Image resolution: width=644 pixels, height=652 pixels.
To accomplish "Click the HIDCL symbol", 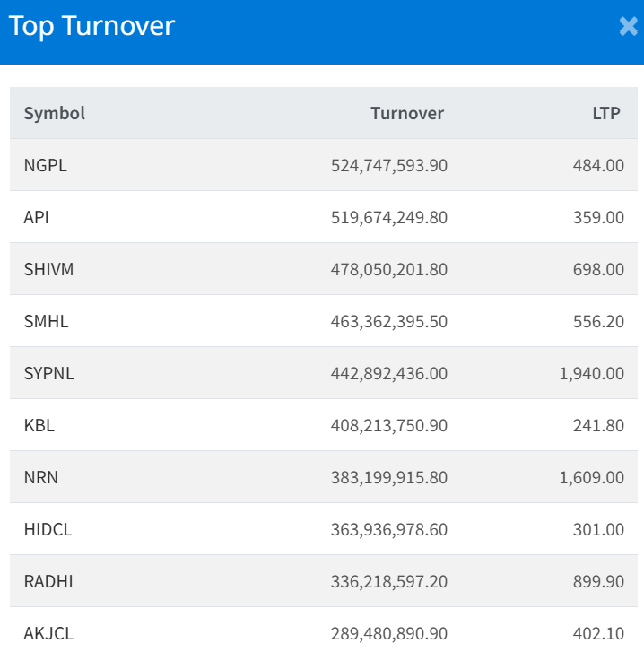I will pos(48,529).
